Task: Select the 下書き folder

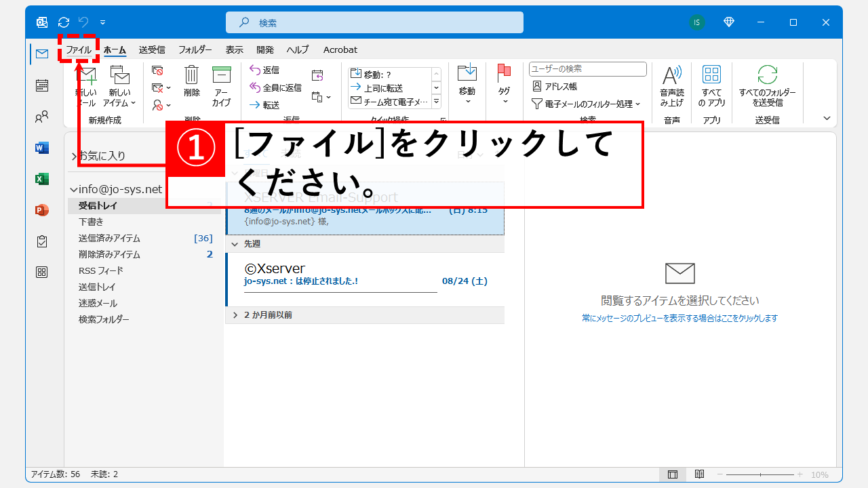Action: [x=145, y=222]
